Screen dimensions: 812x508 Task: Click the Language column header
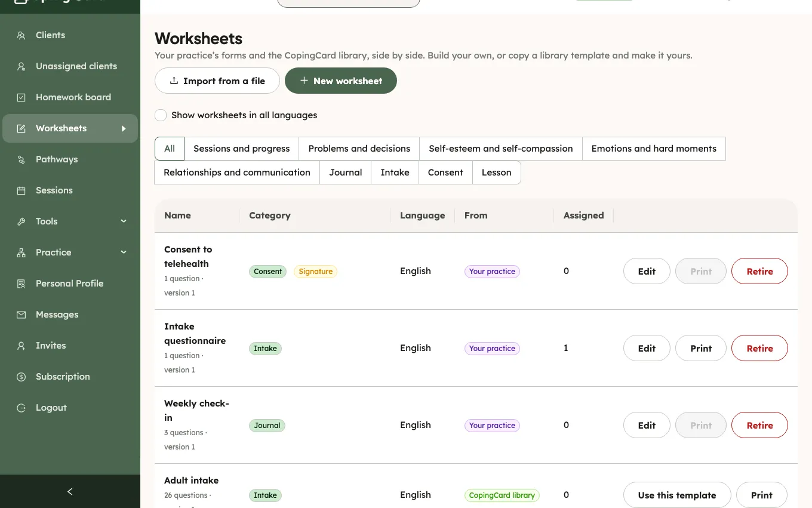[x=423, y=215]
